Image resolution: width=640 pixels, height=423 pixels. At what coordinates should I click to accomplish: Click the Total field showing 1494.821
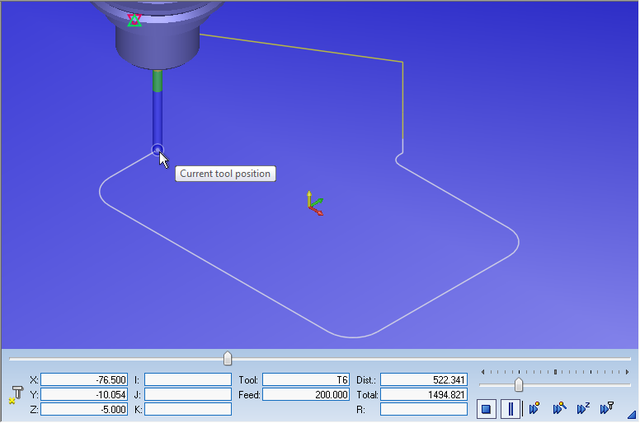coord(424,394)
